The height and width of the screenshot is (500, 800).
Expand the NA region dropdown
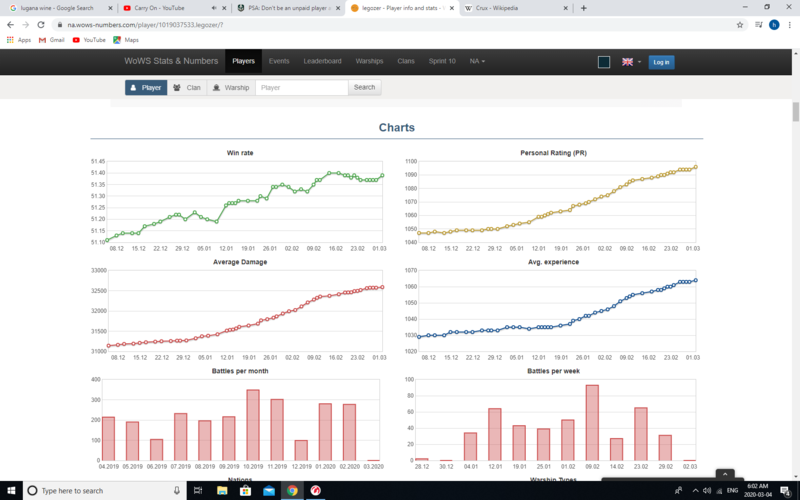(476, 61)
